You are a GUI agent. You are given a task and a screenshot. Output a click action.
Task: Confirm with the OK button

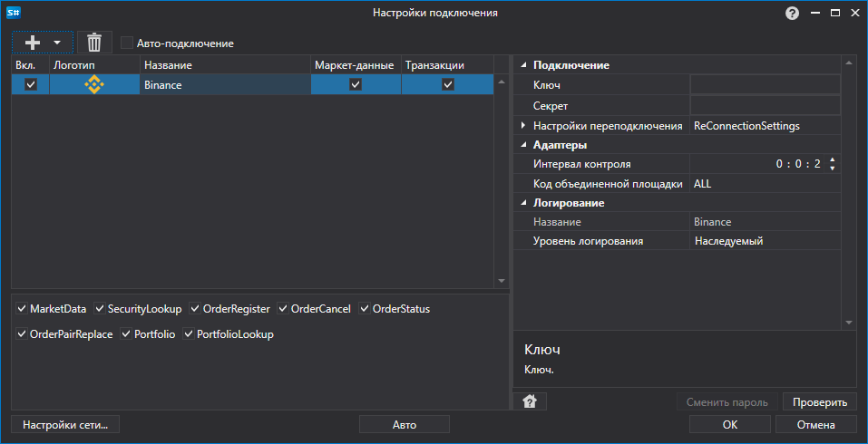[x=729, y=425]
